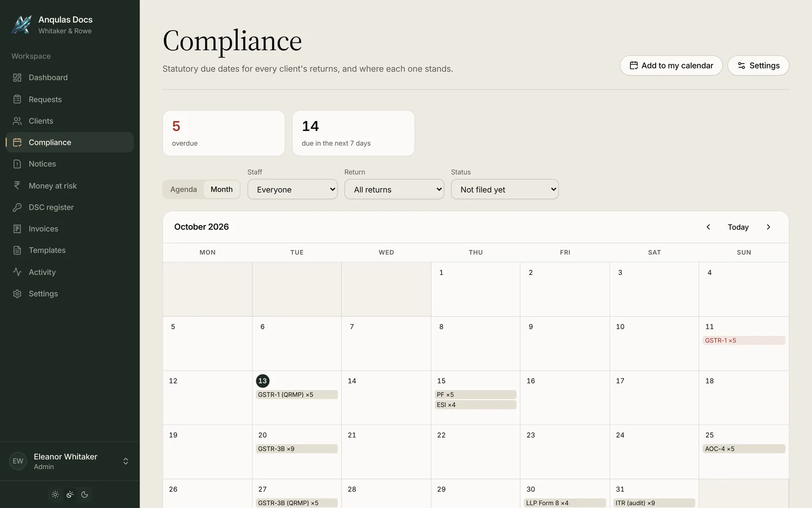Open the Return dropdown showing All returns
The height and width of the screenshot is (508, 812).
(394, 189)
